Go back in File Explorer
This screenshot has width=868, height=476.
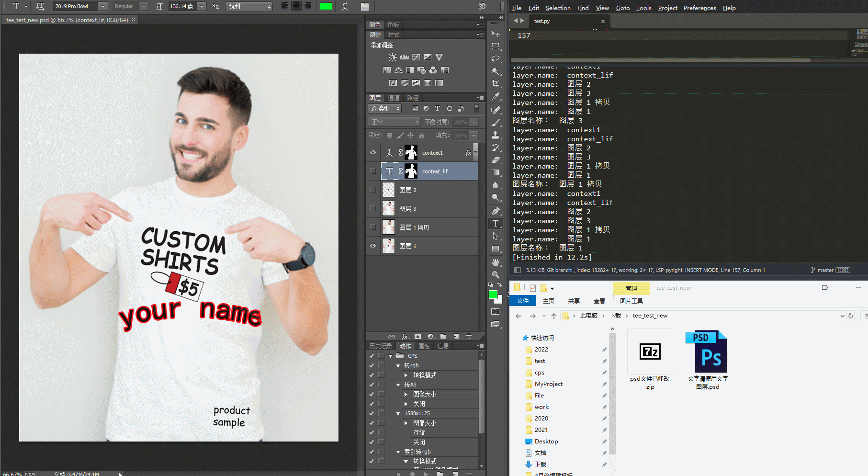pos(519,316)
